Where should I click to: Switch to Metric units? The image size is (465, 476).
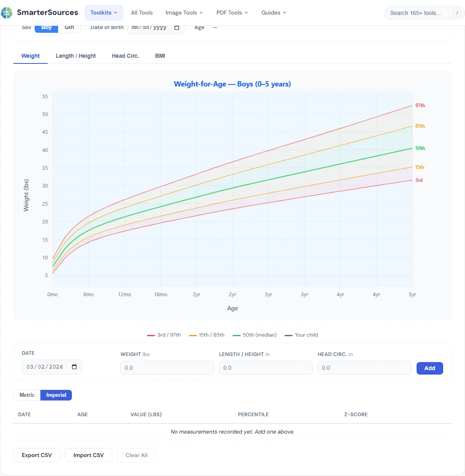(x=27, y=395)
